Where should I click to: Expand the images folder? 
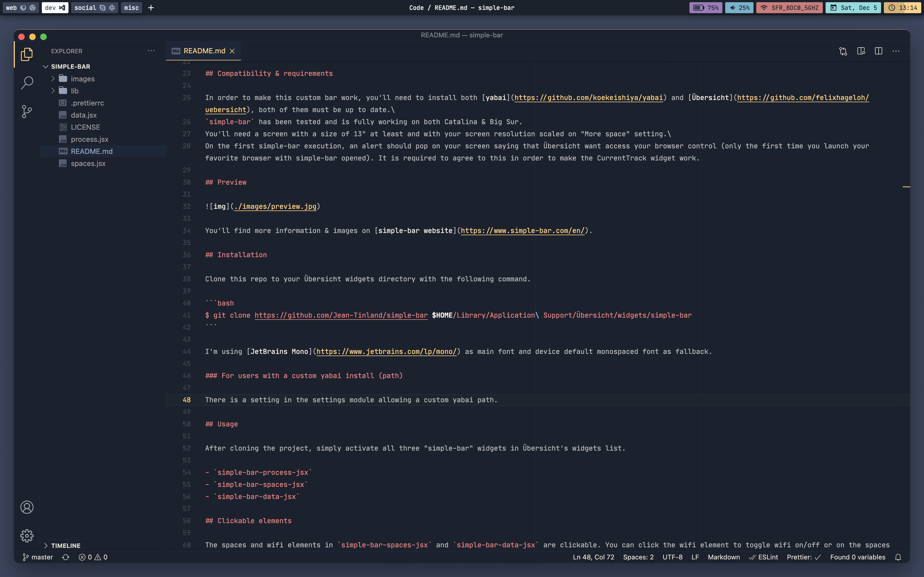pyautogui.click(x=82, y=79)
